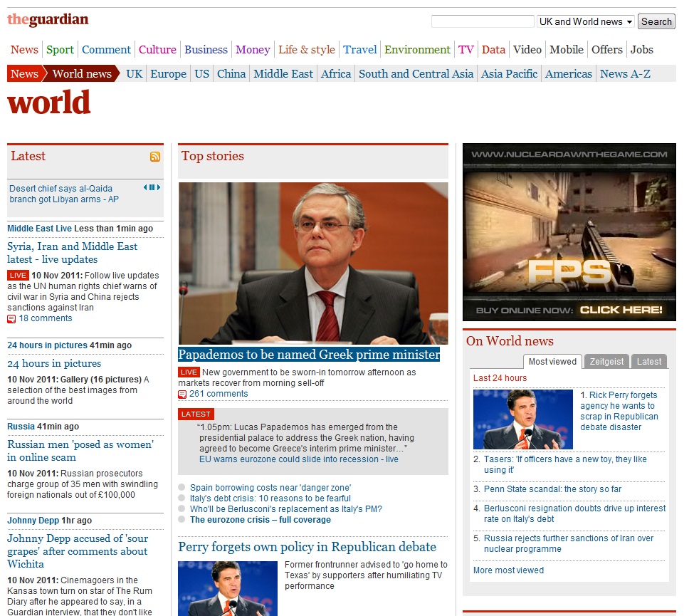The image size is (689, 616).
Task: Open 'Perry forgets own policy in Republican debate'
Action: [307, 547]
